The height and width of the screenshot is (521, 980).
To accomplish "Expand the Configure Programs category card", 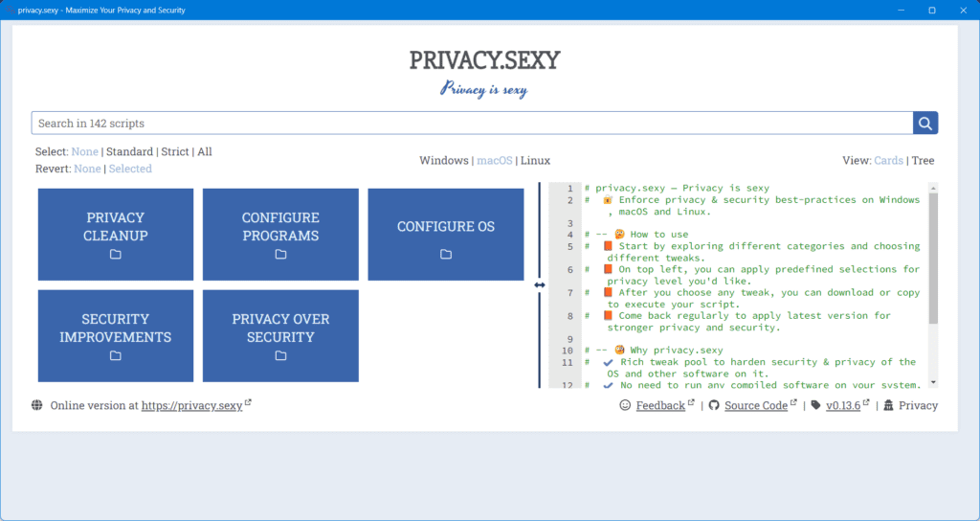I will pyautogui.click(x=280, y=235).
